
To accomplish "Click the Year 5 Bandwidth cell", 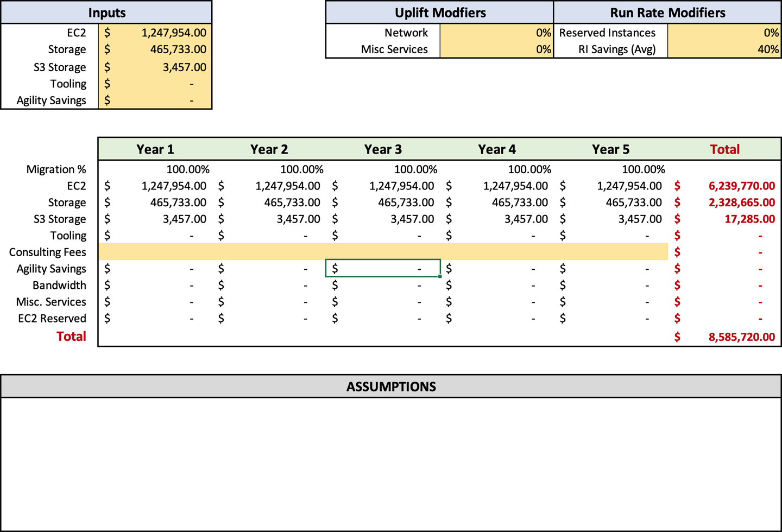I will 611,285.
